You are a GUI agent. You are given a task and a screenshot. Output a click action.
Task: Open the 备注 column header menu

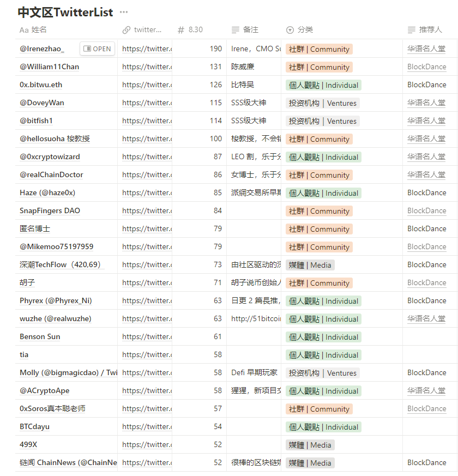(x=254, y=30)
